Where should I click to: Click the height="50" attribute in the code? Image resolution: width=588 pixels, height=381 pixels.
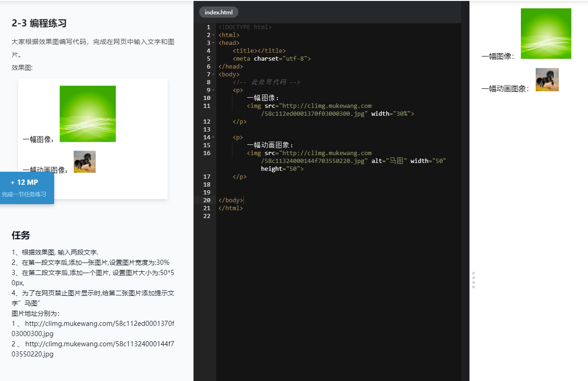[280, 169]
